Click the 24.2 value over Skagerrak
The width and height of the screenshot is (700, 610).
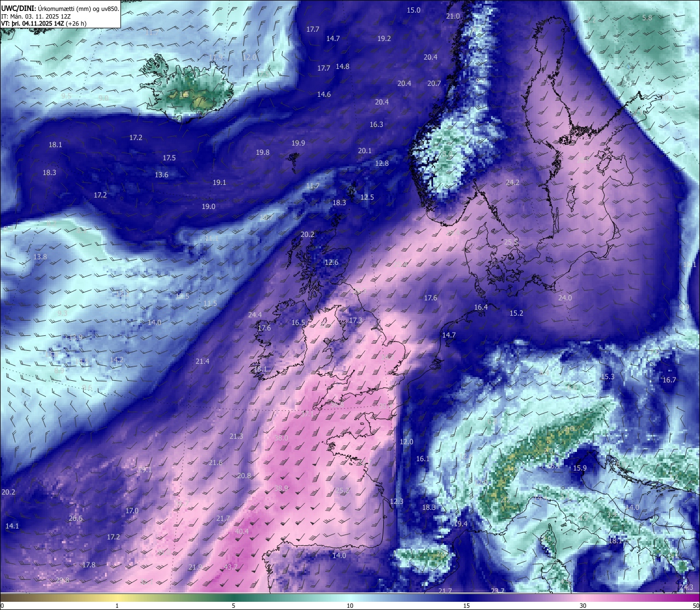click(x=512, y=183)
